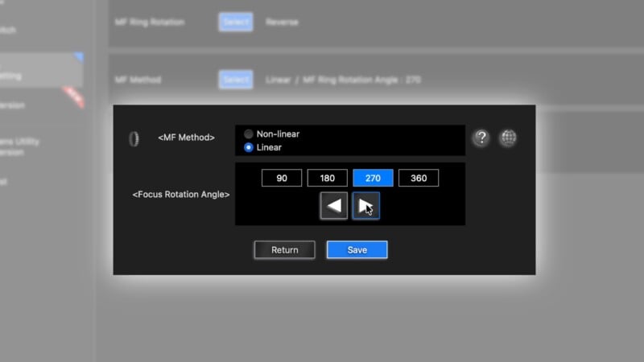644x362 pixels.
Task: Choose the 180 degree rotation angle
Action: pyautogui.click(x=328, y=178)
